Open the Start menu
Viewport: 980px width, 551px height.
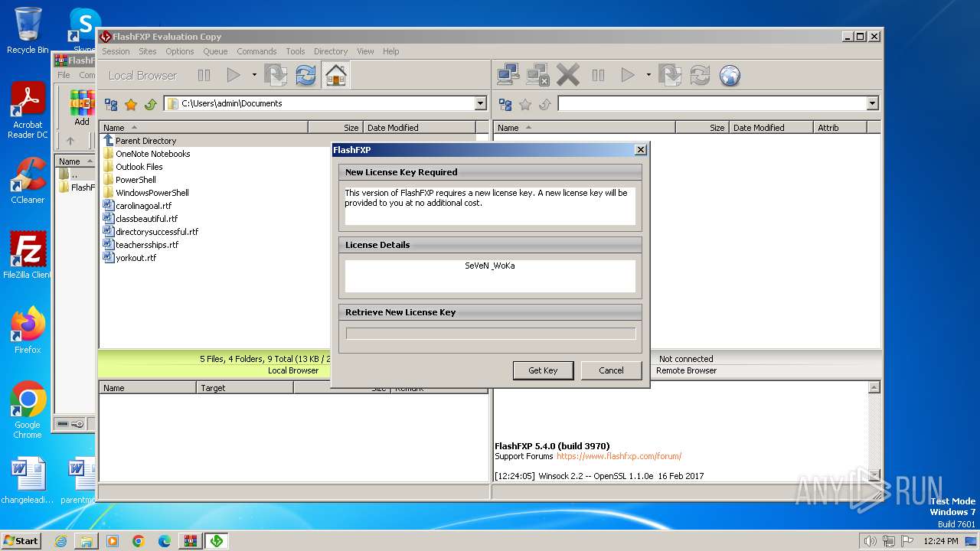point(21,540)
